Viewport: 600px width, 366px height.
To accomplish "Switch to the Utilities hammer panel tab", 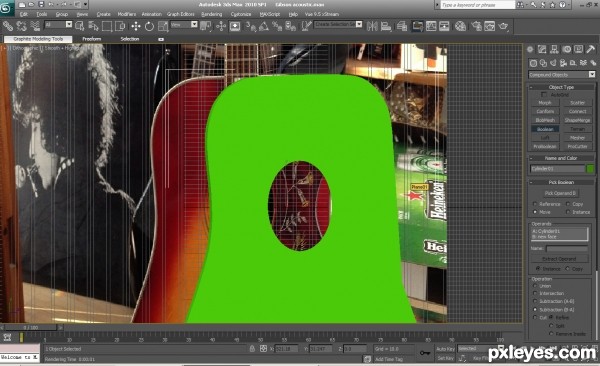I will pos(591,49).
